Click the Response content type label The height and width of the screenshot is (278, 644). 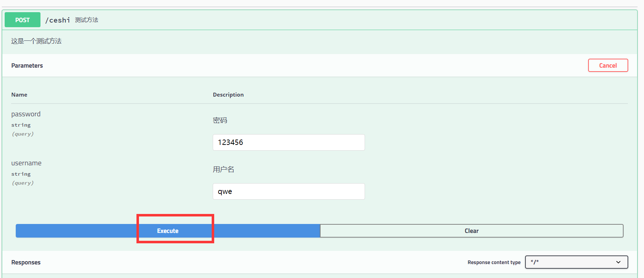click(x=494, y=262)
